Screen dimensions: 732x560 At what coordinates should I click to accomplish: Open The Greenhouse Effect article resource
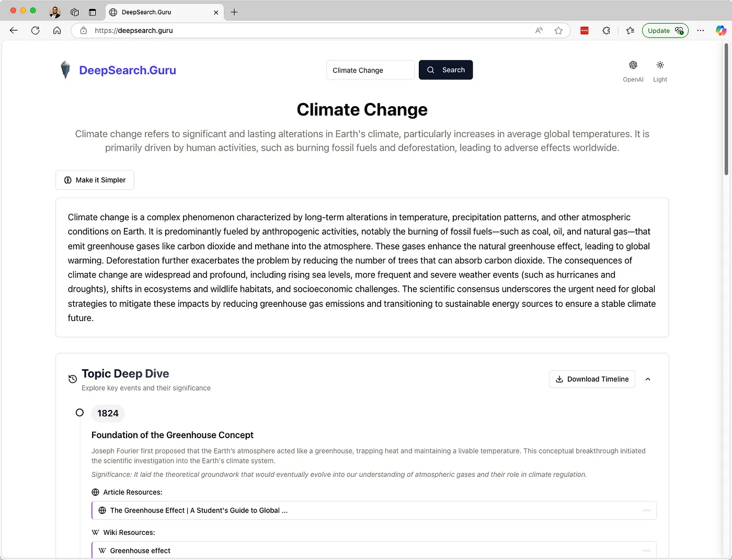click(x=199, y=510)
